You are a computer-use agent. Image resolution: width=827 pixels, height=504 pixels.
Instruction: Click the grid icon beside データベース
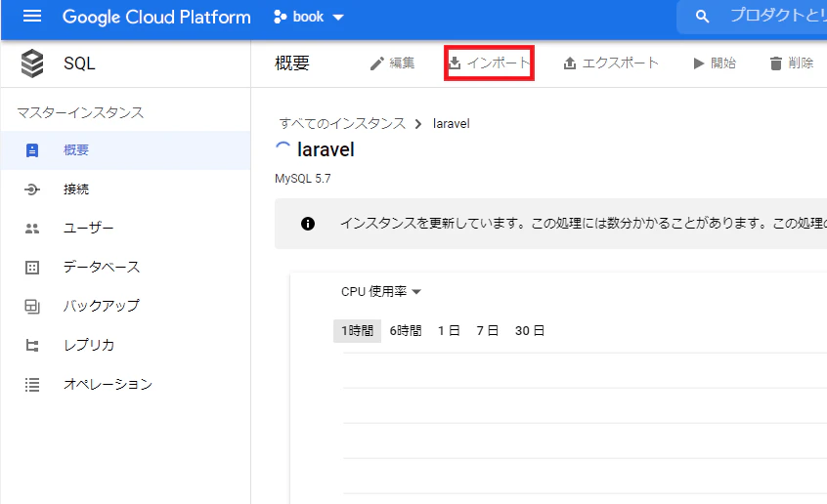(32, 268)
